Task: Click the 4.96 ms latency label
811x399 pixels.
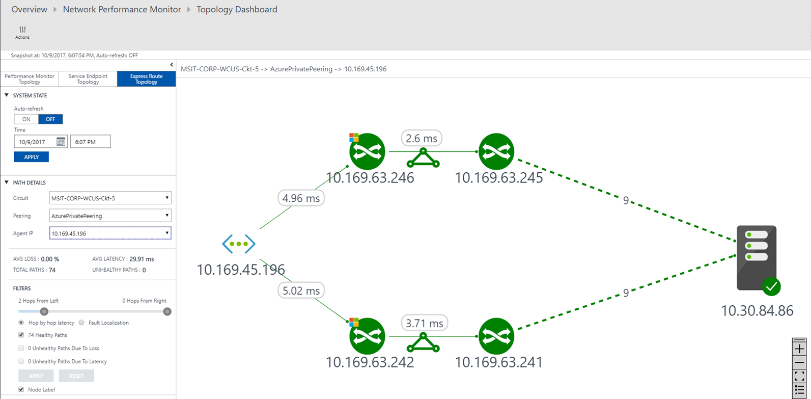Action: pyautogui.click(x=301, y=198)
